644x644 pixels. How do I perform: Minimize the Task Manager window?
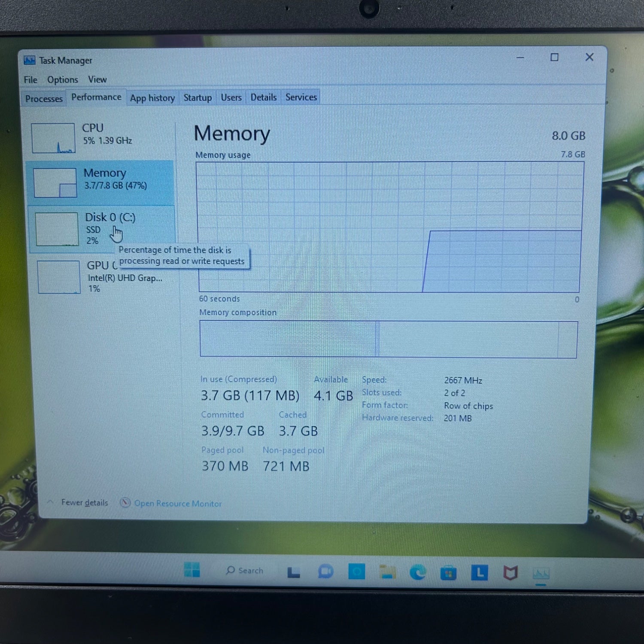(520, 58)
